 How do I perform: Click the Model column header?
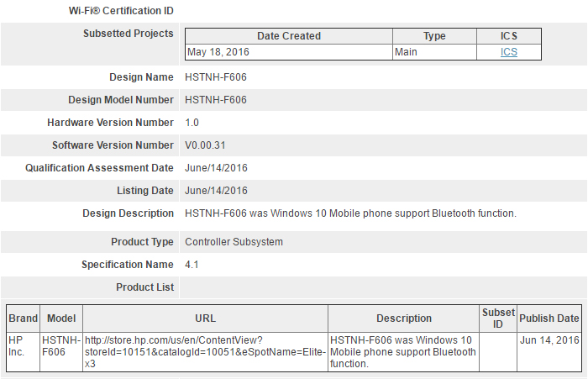[x=61, y=318]
